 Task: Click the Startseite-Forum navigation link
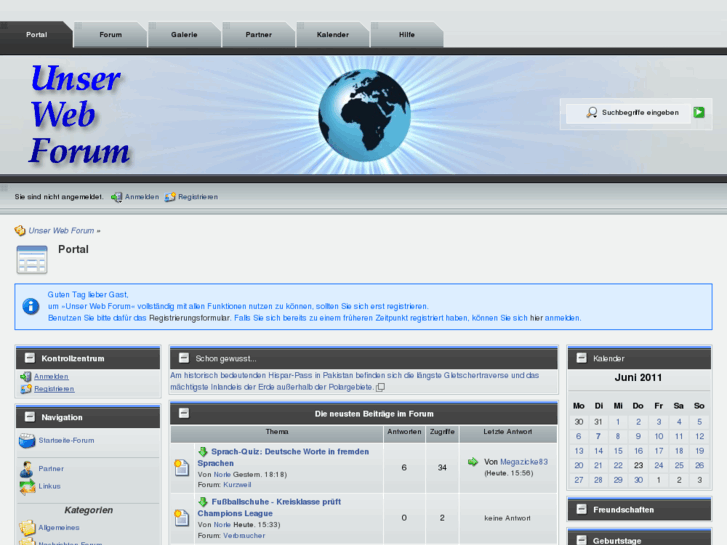(x=66, y=441)
